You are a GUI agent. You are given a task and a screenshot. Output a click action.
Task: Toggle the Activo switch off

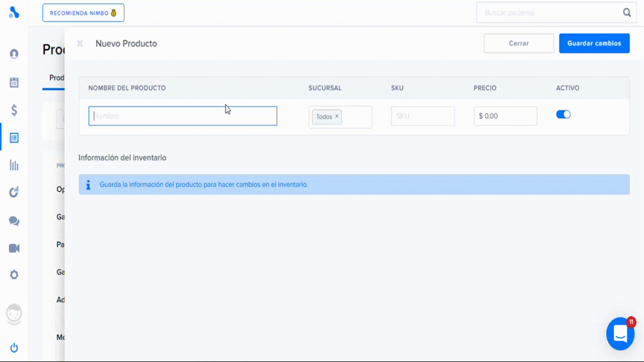coord(563,115)
